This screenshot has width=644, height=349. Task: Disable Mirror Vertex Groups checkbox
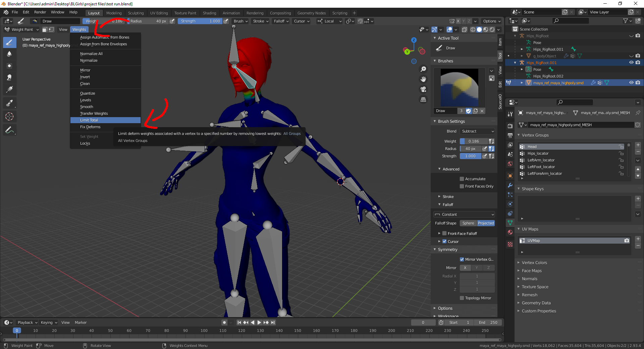pos(462,259)
